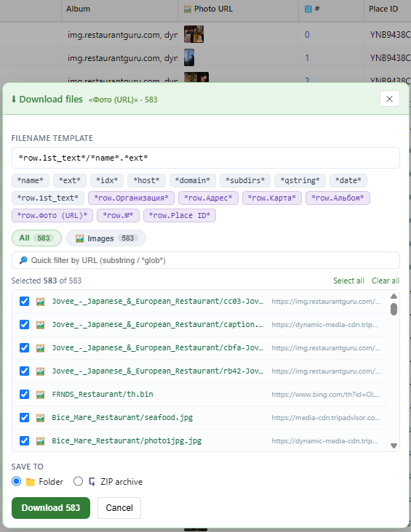
Task: Uncheck the cbfa-Jov file checkbox
Action: (x=24, y=348)
